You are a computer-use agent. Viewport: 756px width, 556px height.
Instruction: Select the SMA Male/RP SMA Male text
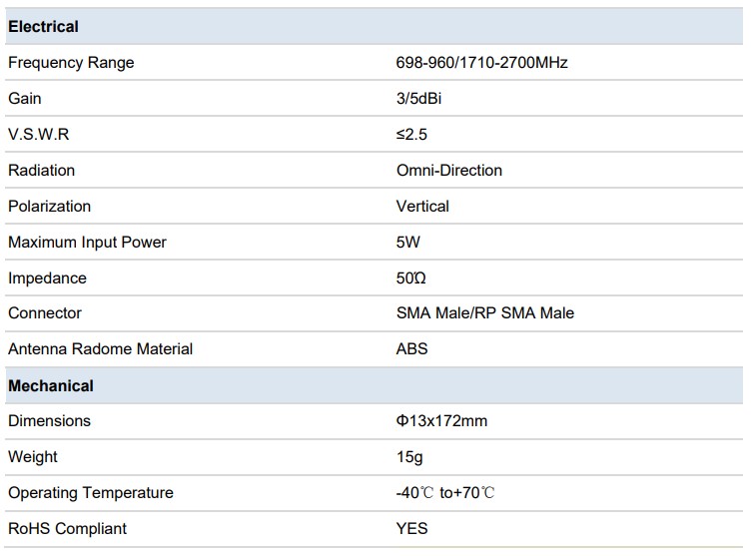pyautogui.click(x=484, y=313)
